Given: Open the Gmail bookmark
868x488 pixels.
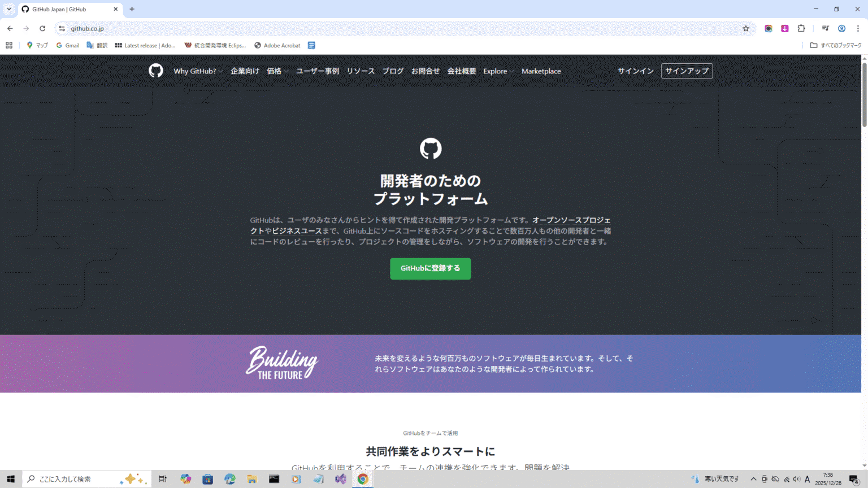Looking at the screenshot, I should tap(67, 45).
